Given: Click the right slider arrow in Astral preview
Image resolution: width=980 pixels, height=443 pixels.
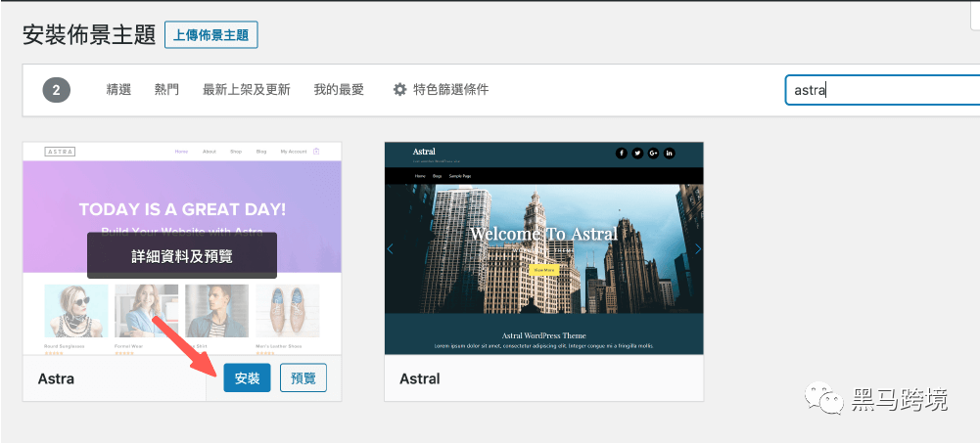Looking at the screenshot, I should click(697, 249).
